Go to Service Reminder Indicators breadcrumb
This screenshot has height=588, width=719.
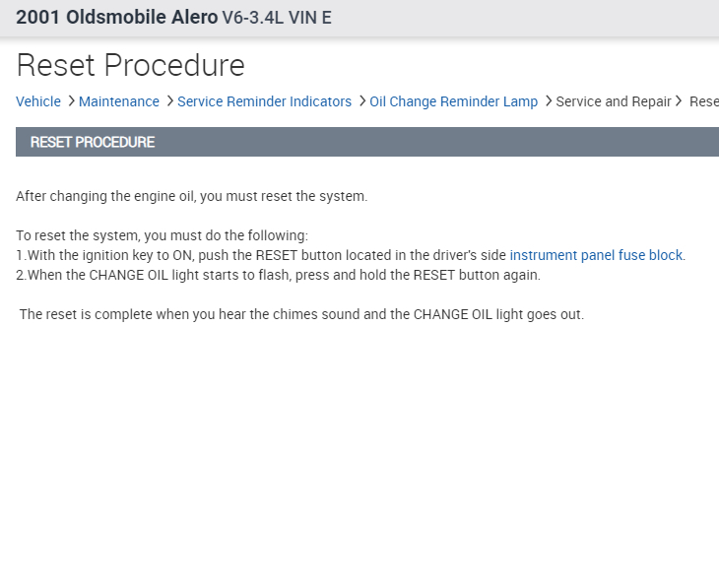(264, 101)
